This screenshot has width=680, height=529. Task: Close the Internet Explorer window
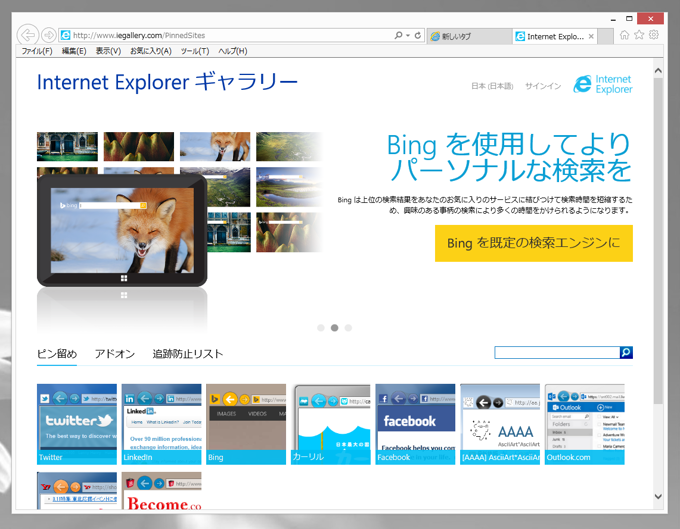[x=651, y=19]
